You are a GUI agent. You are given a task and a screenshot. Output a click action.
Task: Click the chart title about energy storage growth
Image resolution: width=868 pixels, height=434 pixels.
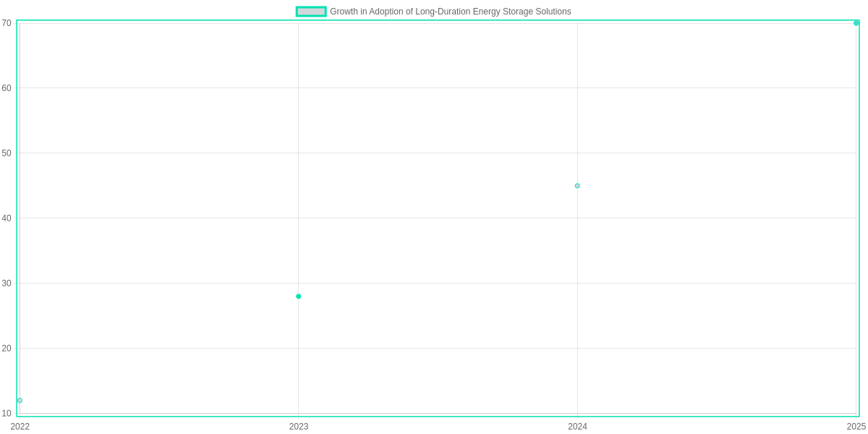[450, 12]
